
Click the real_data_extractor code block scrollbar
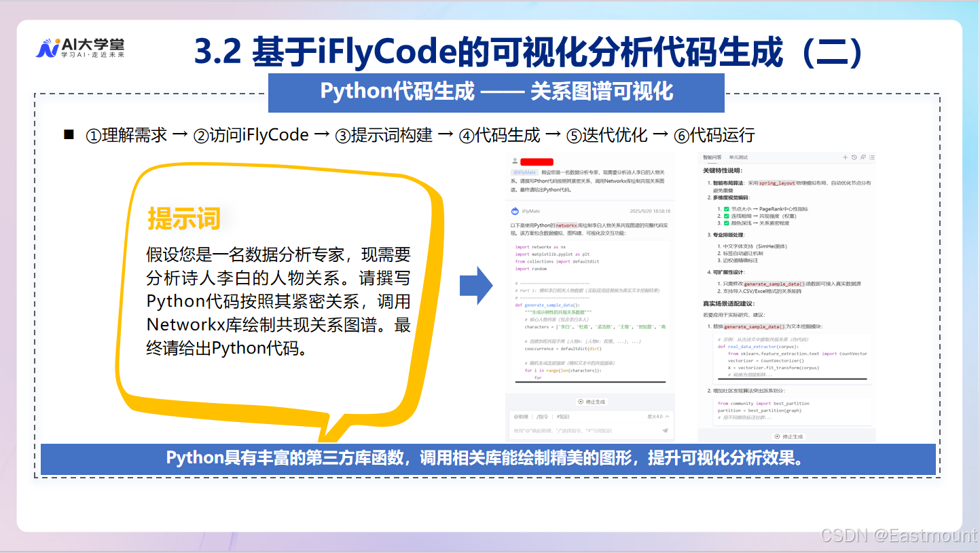pyautogui.click(x=792, y=379)
